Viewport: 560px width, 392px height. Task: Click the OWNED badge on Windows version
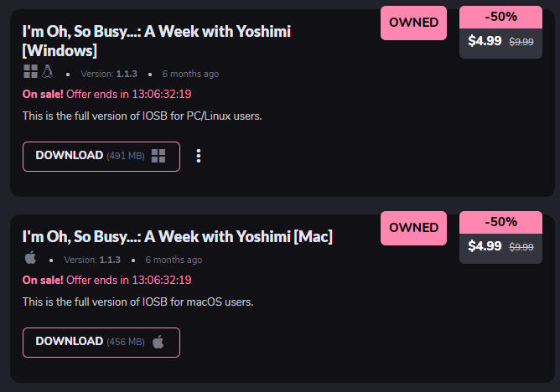click(414, 23)
